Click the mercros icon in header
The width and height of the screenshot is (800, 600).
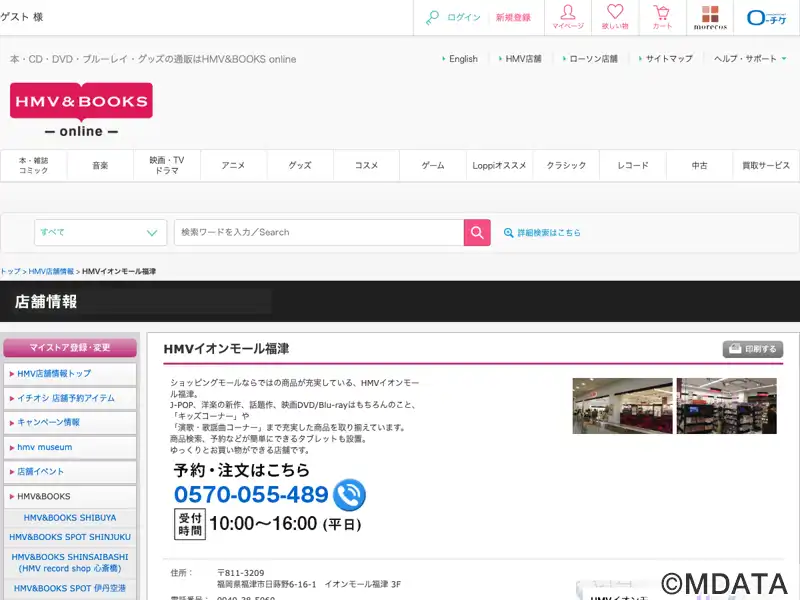[710, 17]
